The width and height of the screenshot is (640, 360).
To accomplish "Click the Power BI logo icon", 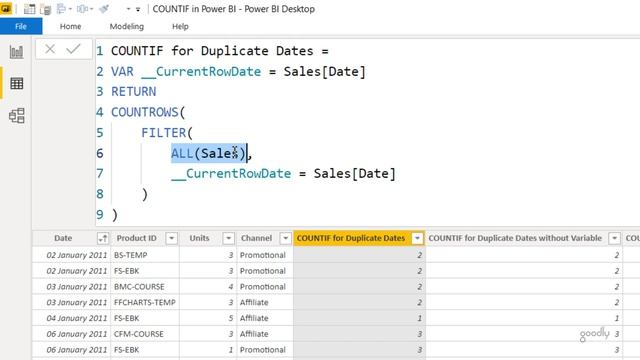I will [x=6, y=9].
